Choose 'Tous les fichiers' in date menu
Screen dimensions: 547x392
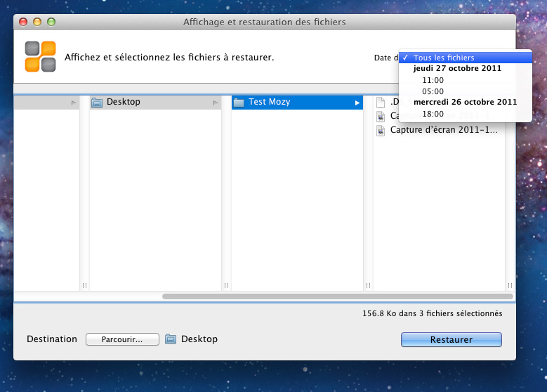444,58
